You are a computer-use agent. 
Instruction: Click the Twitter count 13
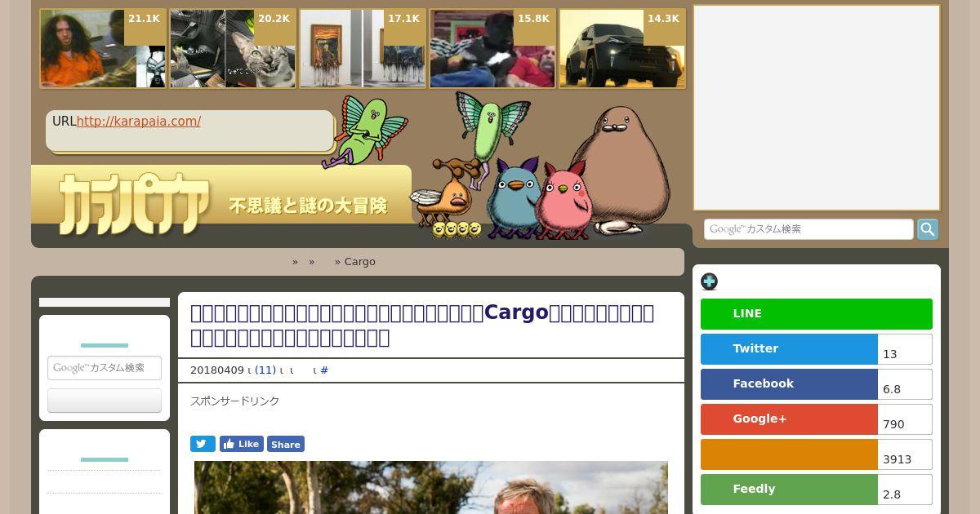905,350
